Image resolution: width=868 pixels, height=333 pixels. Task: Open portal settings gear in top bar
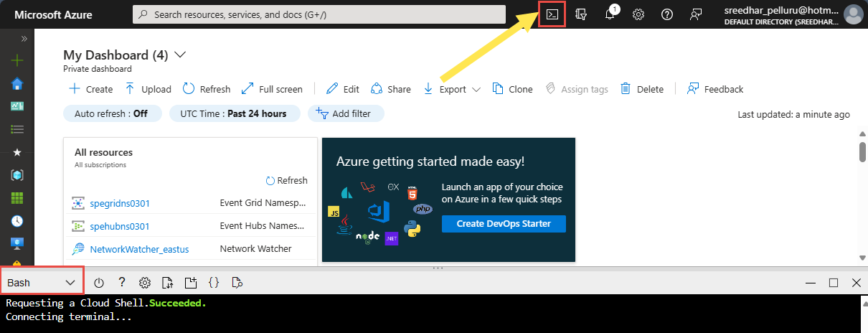pyautogui.click(x=638, y=14)
